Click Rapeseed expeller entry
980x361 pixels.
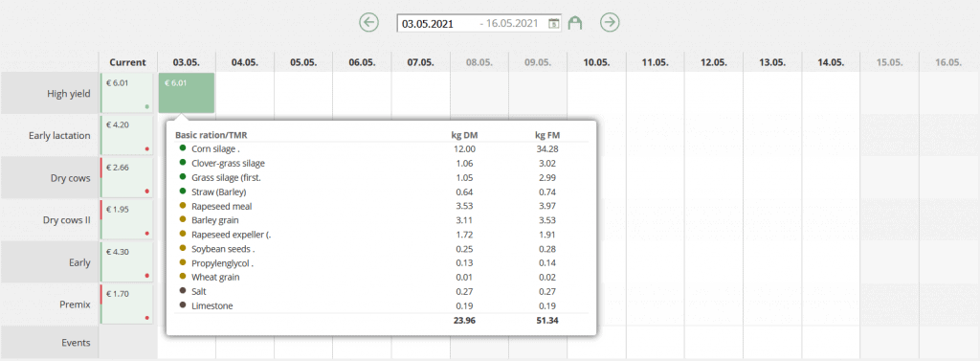(x=231, y=235)
